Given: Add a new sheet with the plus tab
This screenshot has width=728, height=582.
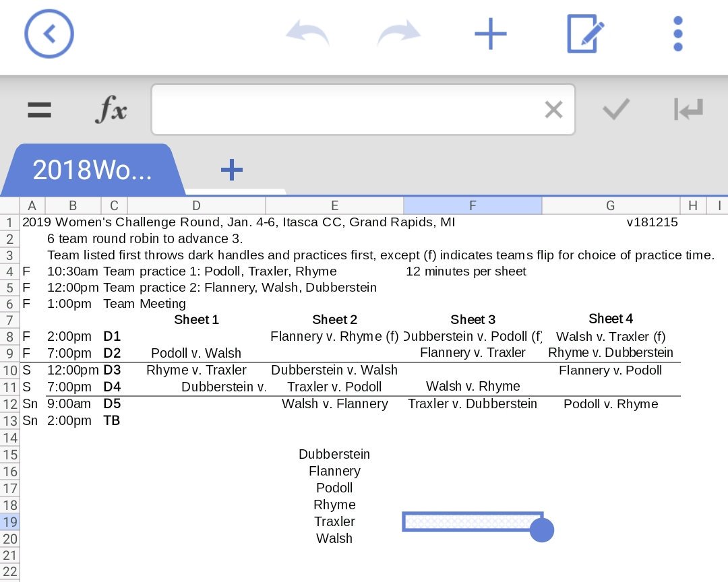Looking at the screenshot, I should point(232,170).
